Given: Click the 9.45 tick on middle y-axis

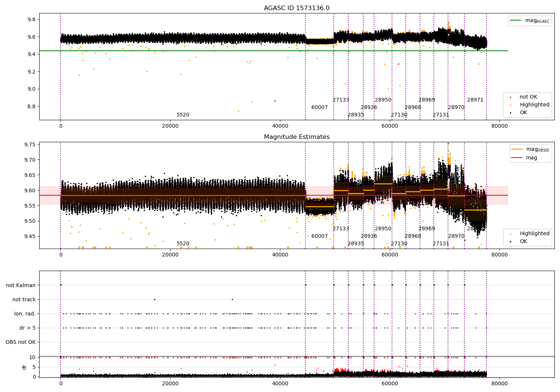Looking at the screenshot, I should click(x=30, y=236).
